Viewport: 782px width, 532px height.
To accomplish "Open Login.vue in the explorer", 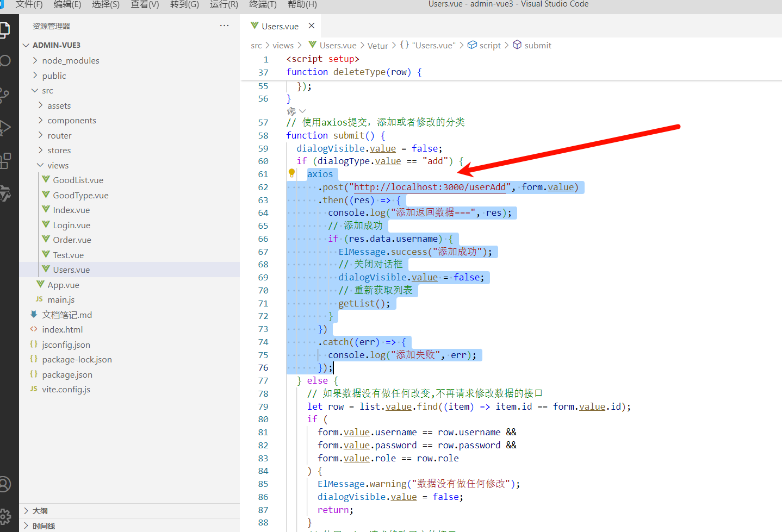I will (72, 225).
